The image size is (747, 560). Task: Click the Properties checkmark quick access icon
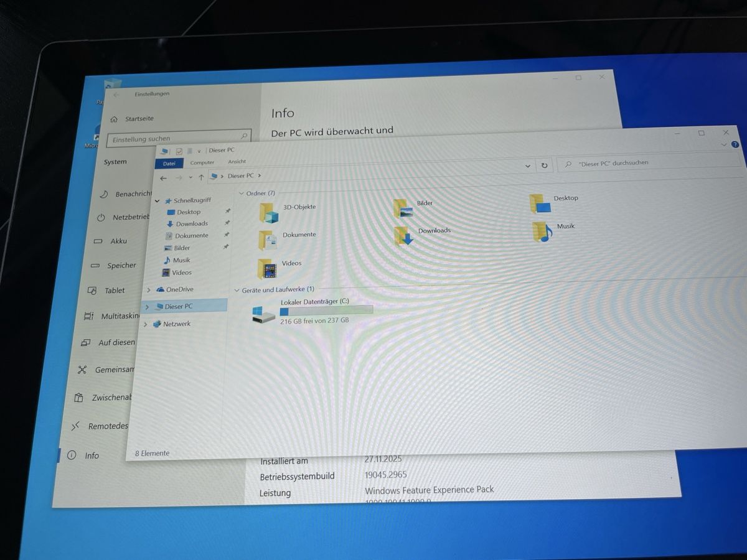[x=179, y=151]
